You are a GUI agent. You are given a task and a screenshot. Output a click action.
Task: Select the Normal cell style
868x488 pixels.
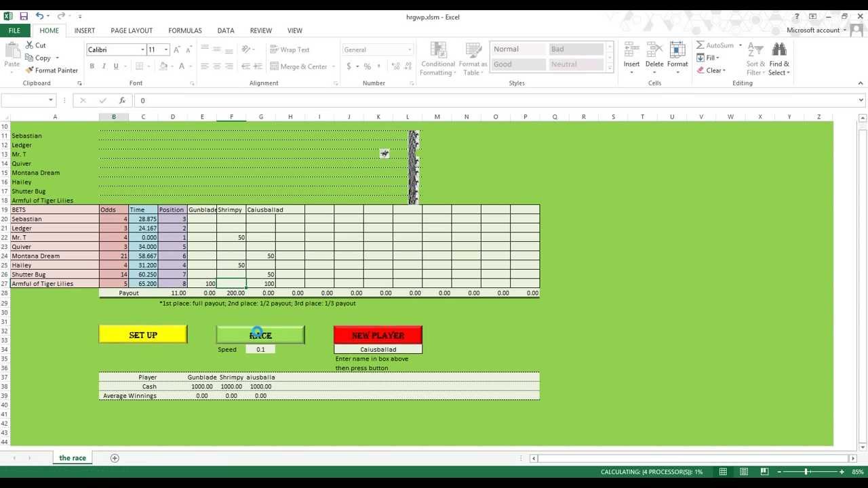pos(518,49)
